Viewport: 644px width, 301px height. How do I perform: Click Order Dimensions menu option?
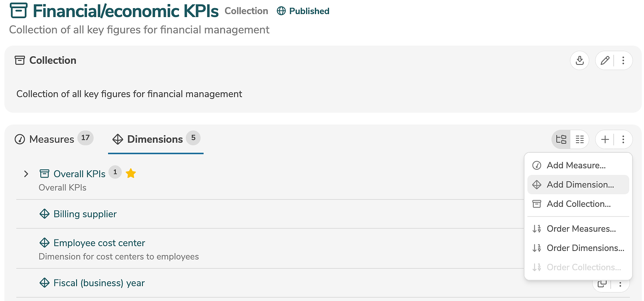585,248
